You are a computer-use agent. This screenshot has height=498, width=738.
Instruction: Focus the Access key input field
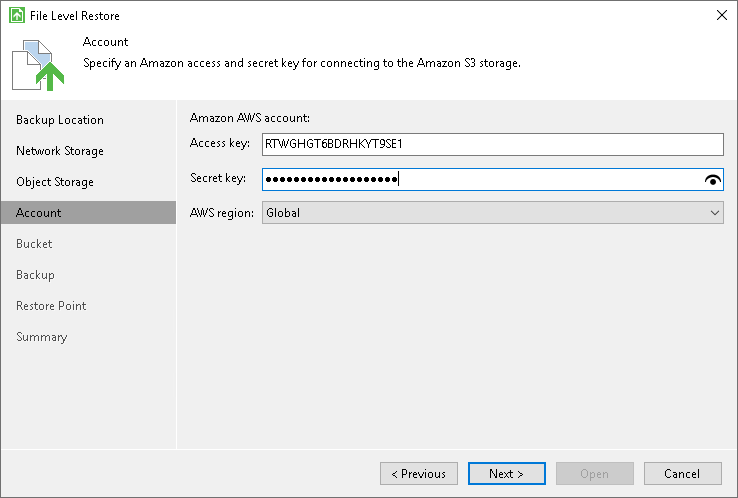point(492,144)
